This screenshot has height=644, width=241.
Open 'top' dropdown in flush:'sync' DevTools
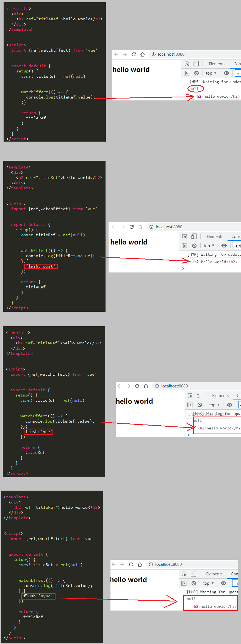[208, 583]
